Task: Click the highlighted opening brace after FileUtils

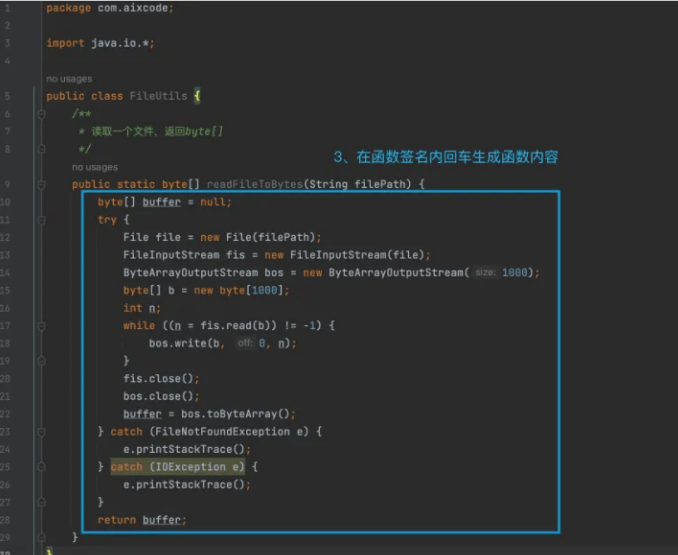Action: [197, 96]
